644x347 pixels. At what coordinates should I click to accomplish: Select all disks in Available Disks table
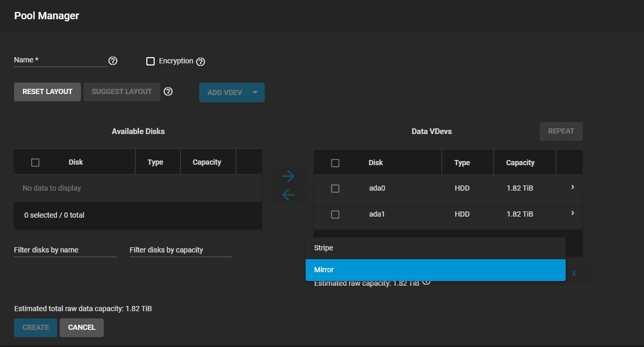pos(35,163)
